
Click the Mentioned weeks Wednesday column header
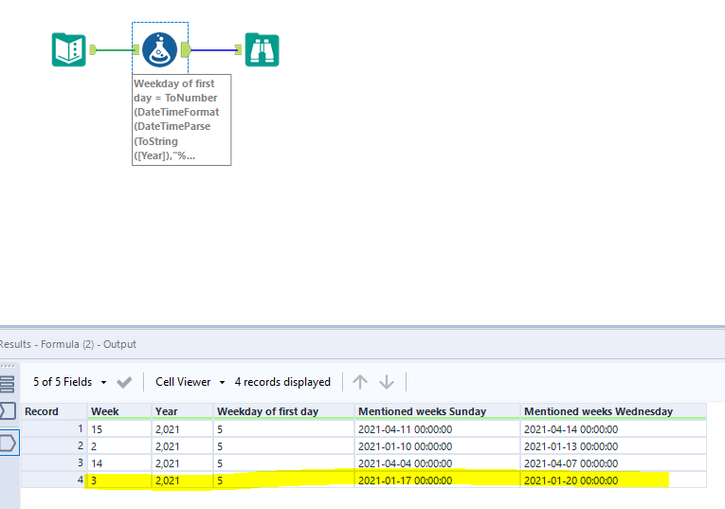click(x=598, y=411)
